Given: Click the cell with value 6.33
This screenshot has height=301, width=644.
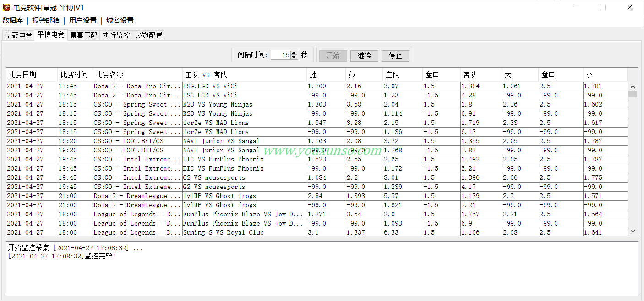Looking at the screenshot, I should coord(403,232).
